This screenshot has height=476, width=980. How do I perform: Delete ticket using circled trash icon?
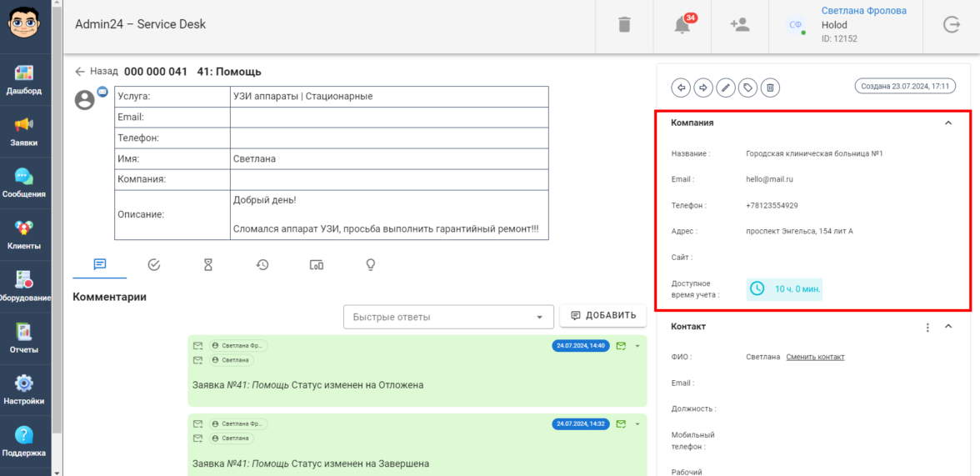pos(770,87)
